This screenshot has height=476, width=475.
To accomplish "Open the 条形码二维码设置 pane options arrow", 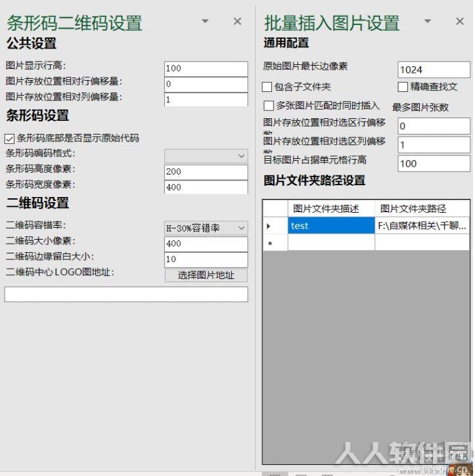I will [205, 21].
